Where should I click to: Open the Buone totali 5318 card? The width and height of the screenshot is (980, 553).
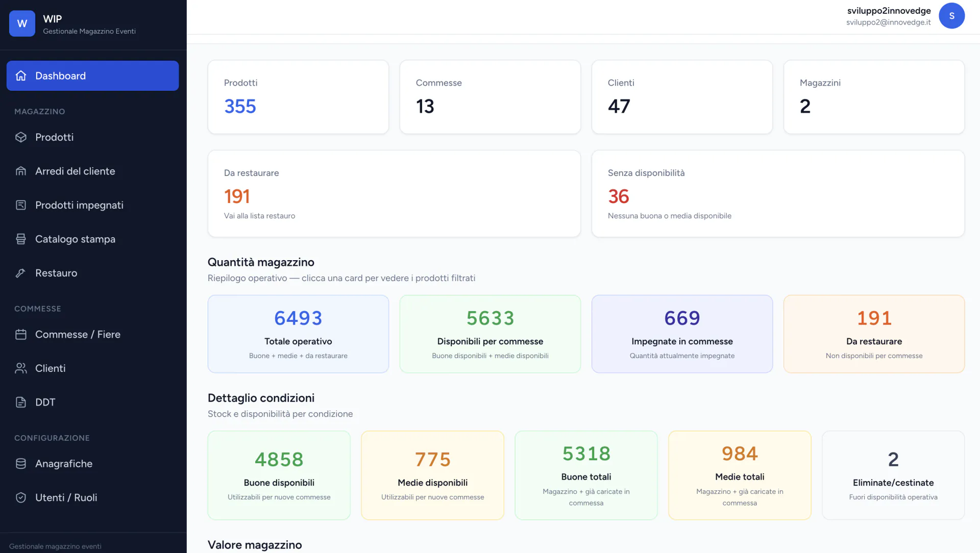coord(586,475)
